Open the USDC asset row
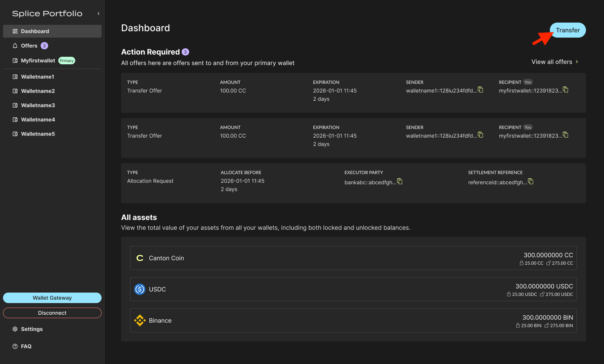Screen dimensions: 604x364 (354, 289)
